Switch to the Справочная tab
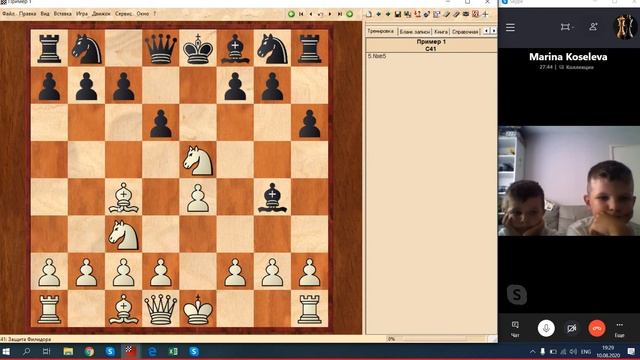 (x=465, y=31)
